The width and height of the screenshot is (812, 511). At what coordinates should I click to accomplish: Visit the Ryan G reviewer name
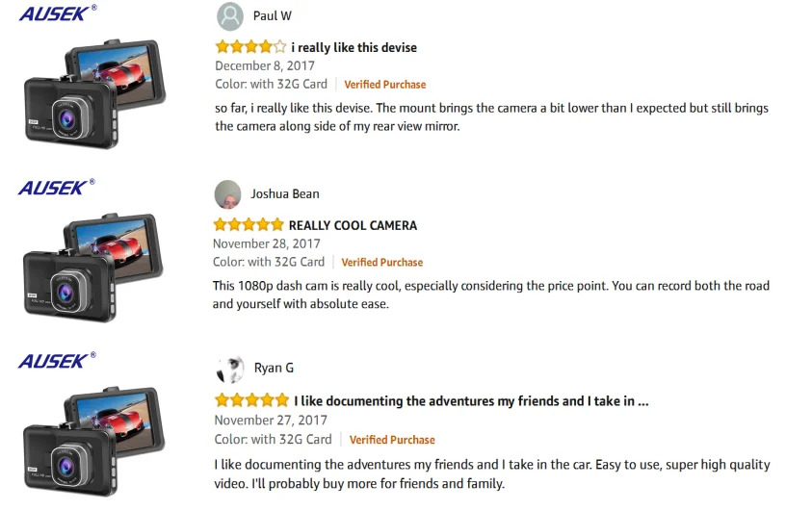pyautogui.click(x=274, y=369)
